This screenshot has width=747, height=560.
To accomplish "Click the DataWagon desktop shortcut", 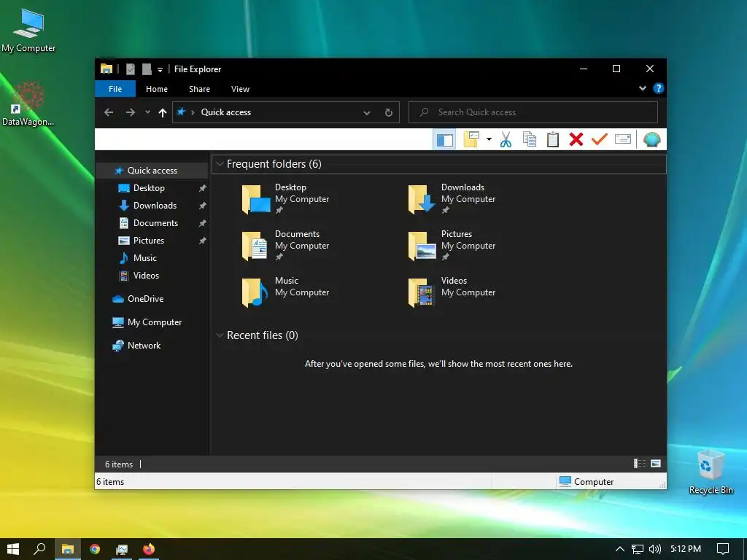I will click(x=28, y=104).
